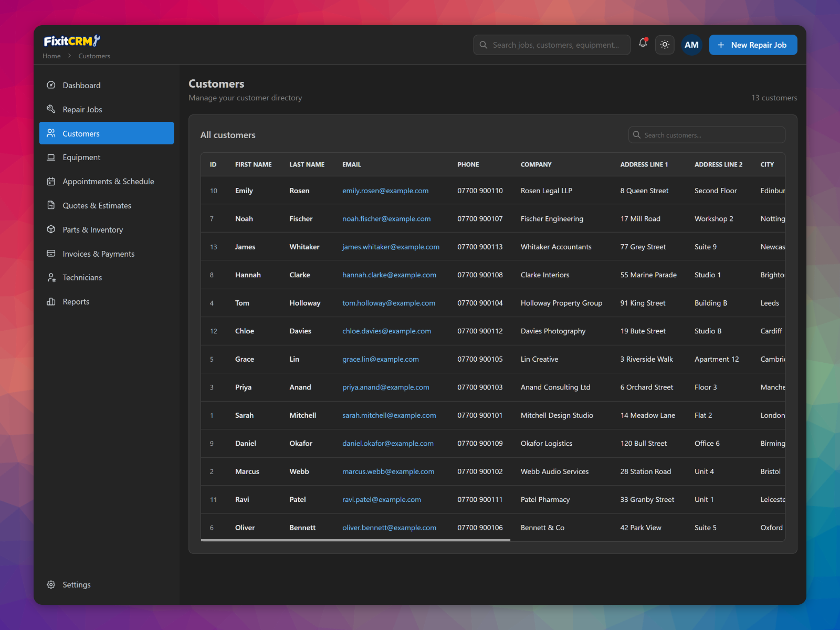Screen dimensions: 840x630
Task: Open Appointments & Schedule
Action: 107,182
